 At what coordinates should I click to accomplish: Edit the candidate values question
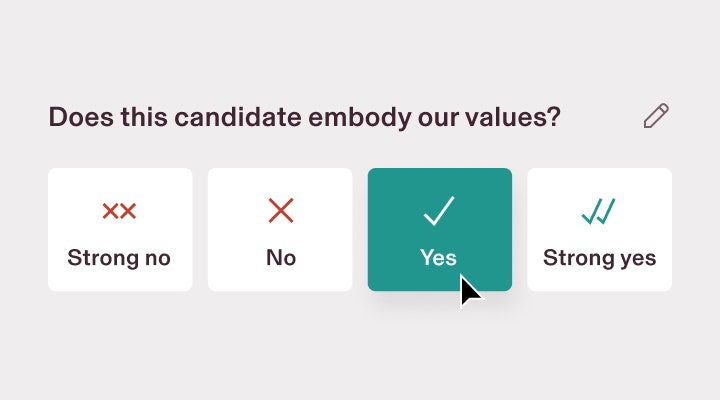tap(656, 116)
